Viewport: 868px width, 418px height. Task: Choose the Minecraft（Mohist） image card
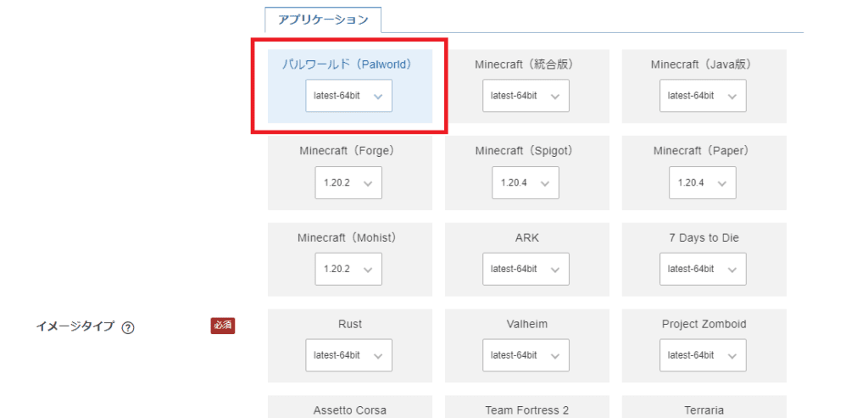coord(350,259)
